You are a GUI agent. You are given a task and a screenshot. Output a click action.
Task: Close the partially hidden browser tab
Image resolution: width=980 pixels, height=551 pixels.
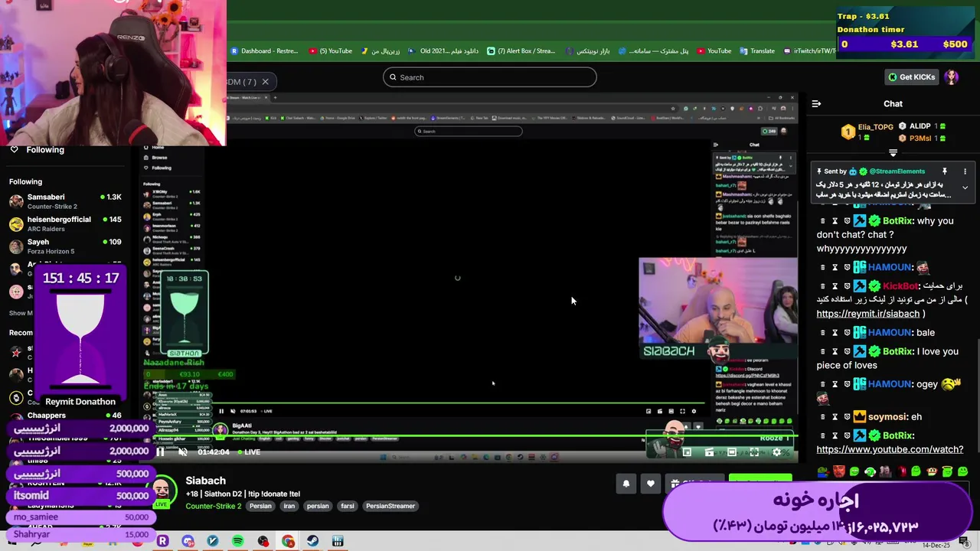coord(265,82)
